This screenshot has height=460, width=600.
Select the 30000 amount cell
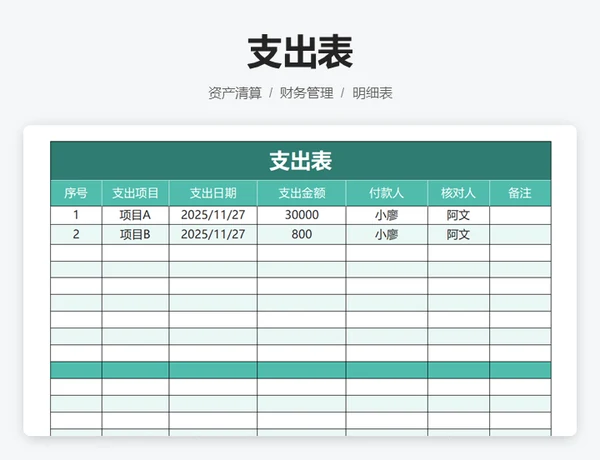[302, 215]
